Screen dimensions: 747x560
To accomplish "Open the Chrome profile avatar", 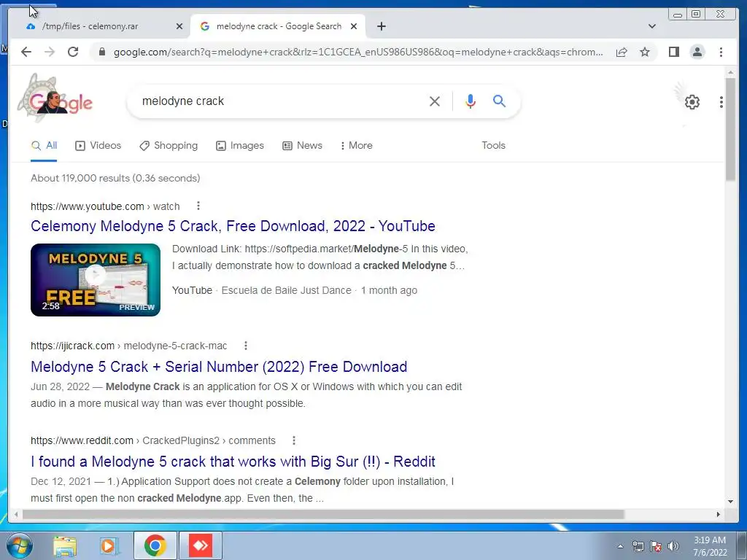I will pos(697,52).
